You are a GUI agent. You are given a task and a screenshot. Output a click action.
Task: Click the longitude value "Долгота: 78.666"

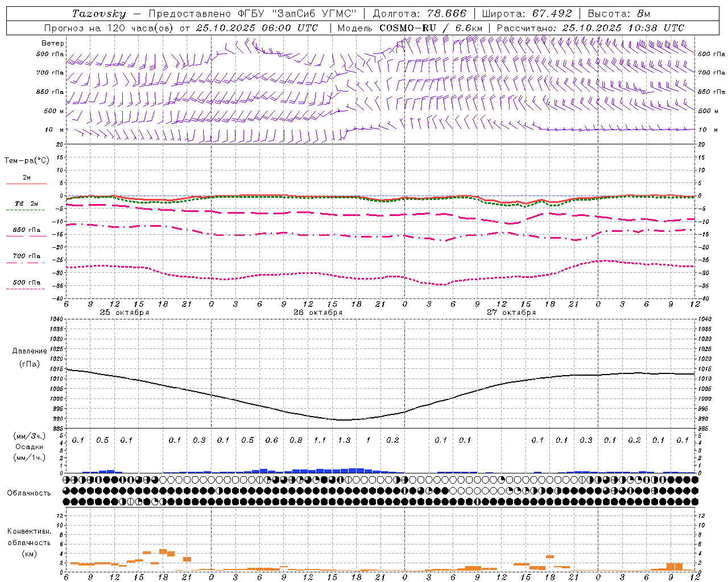[x=419, y=14]
